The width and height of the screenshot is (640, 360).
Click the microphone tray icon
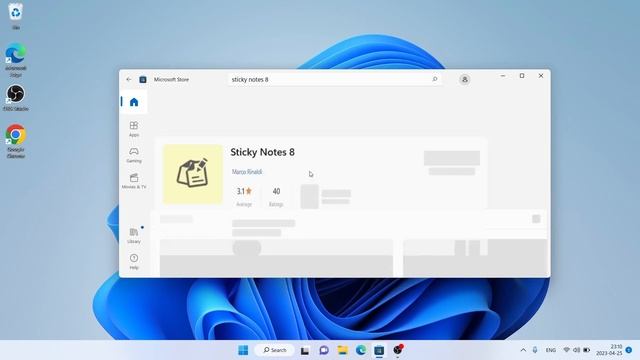click(x=535, y=350)
